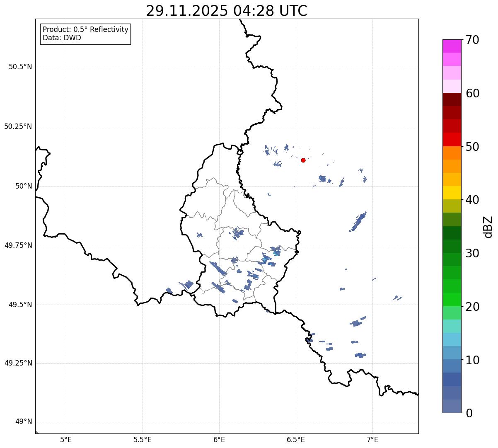
Task: Click the magenta top colorbar segment
Action: [x=452, y=46]
